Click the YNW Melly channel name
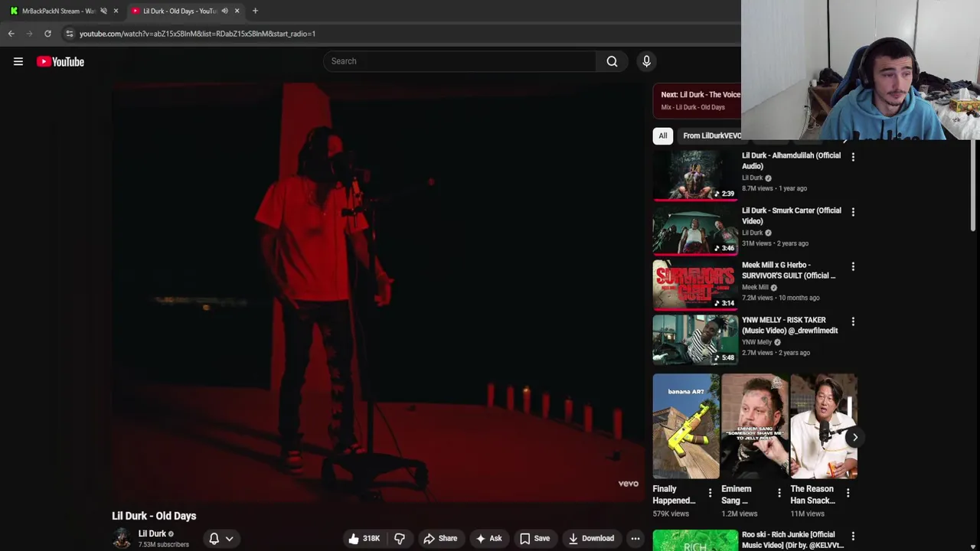Screen dimensions: 980x551 756,342
